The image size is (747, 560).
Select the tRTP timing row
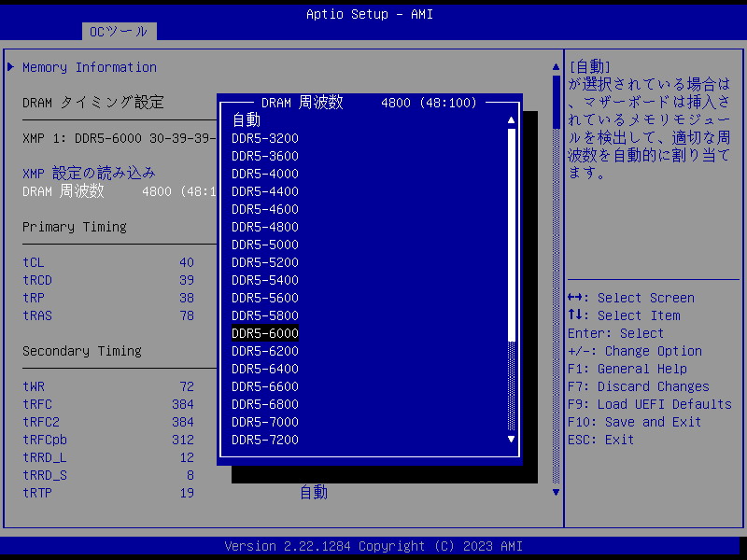click(108, 493)
